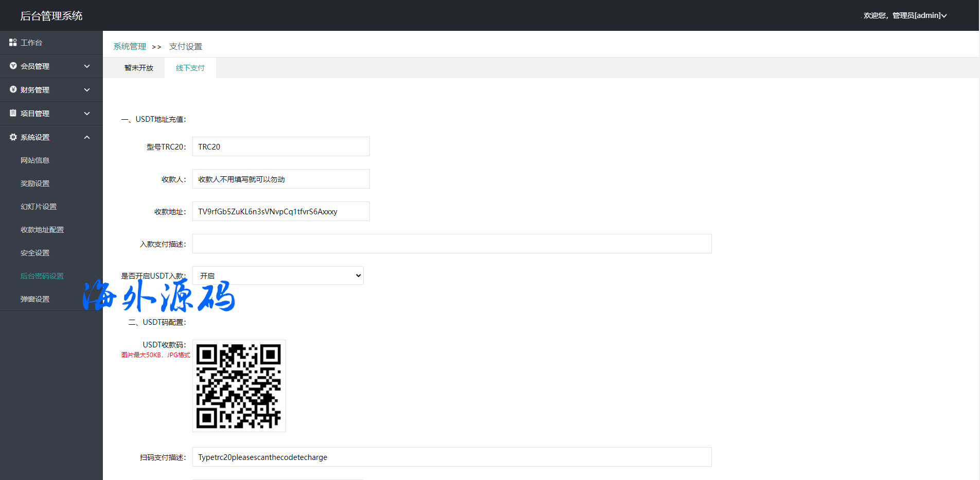Screen dimensions: 980x480
Task: Open the 是否开启USDT入款 dropdown
Action: 278,276
